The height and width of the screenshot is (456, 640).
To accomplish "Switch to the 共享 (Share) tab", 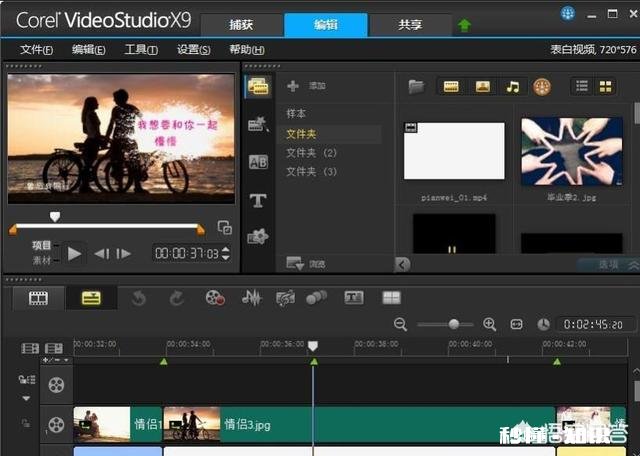I will click(x=410, y=25).
